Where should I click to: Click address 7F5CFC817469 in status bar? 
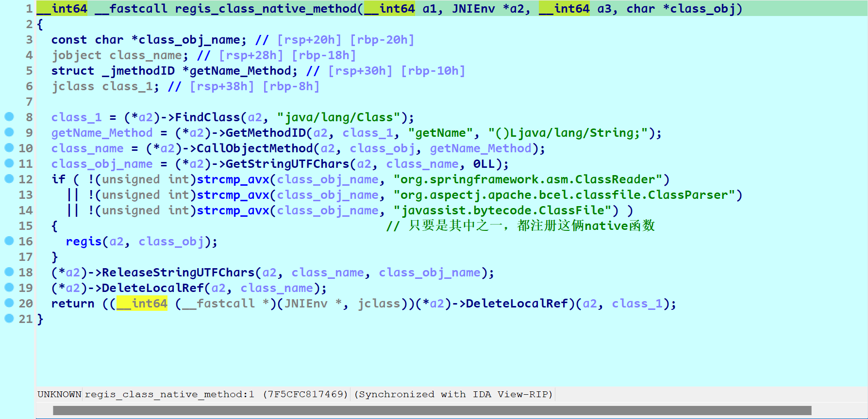coord(305,394)
